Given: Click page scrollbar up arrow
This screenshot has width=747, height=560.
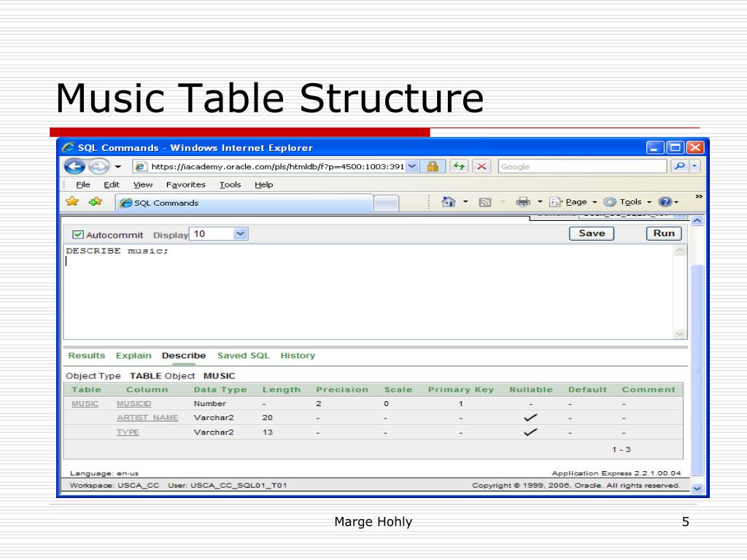Looking at the screenshot, I should tap(697, 221).
